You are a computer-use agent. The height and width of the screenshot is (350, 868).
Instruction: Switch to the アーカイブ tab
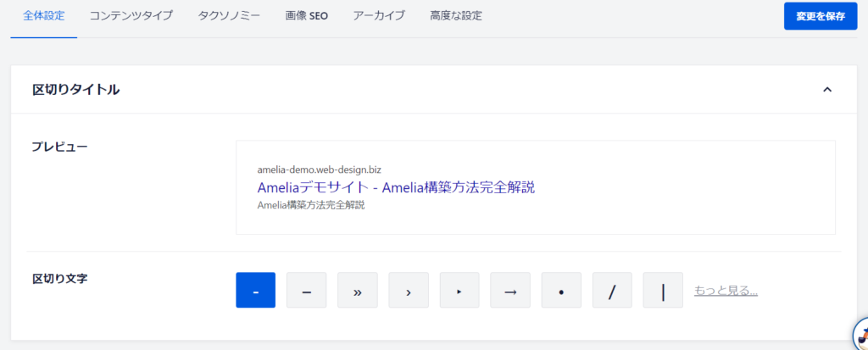[x=379, y=15]
